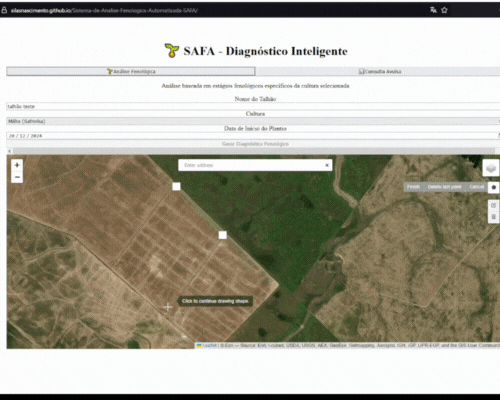Select the draw polygon tool

[494, 187]
